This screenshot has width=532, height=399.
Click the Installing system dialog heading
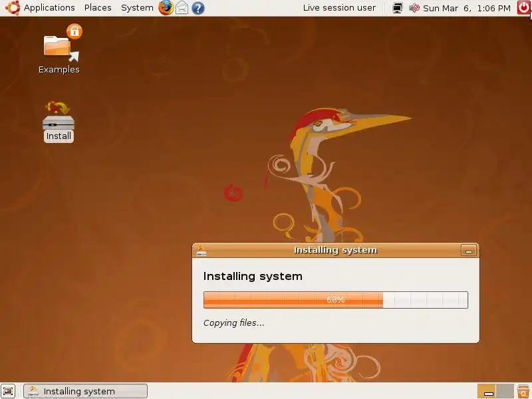(x=253, y=276)
